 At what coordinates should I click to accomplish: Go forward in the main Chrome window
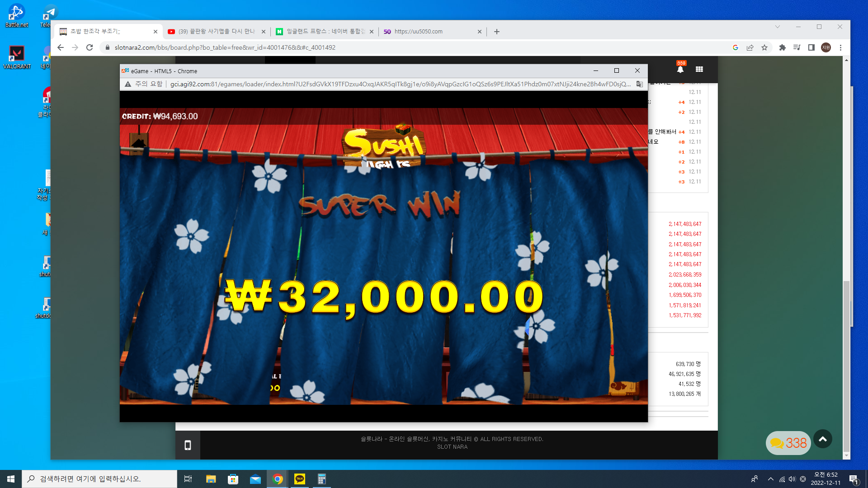coord(75,47)
